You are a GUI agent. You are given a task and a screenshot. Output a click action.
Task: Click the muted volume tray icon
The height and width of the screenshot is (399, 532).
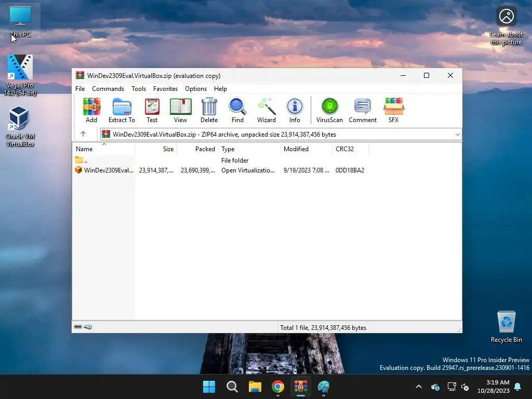465,387
